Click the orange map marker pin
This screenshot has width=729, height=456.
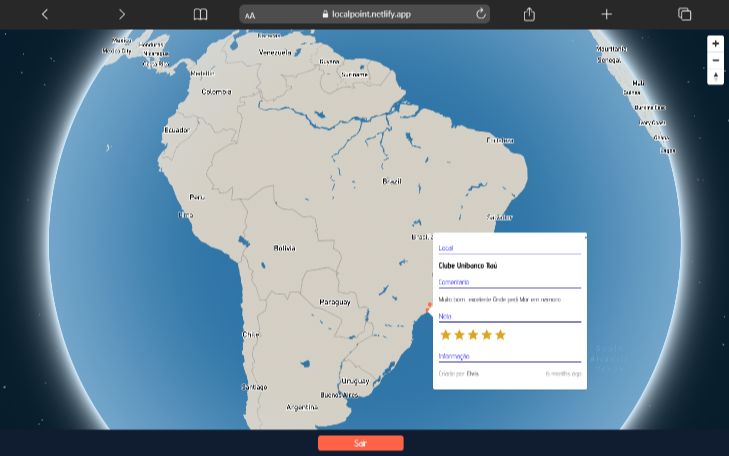click(429, 306)
